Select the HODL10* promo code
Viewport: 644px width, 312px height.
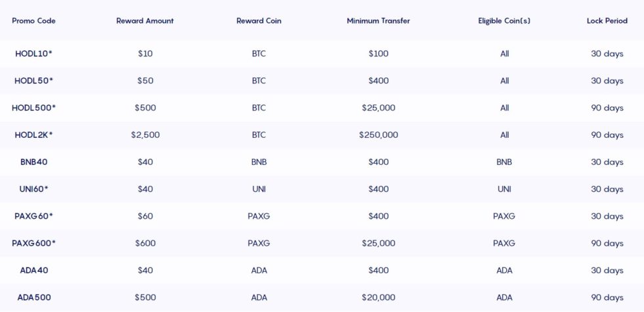(33, 54)
